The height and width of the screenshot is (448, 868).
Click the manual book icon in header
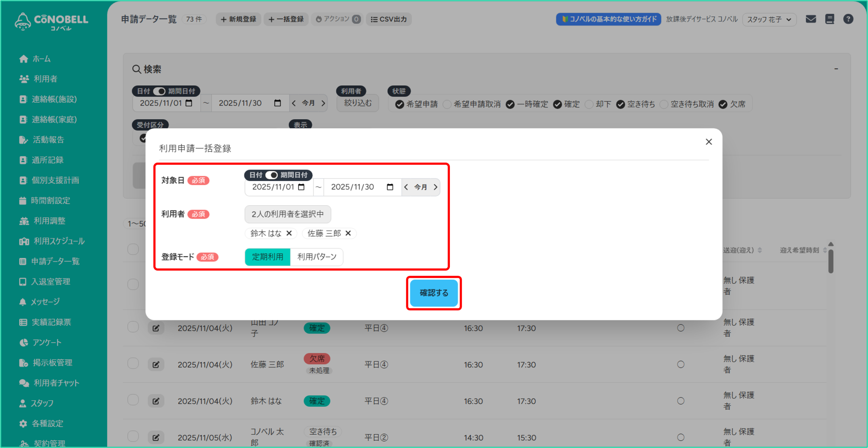[x=829, y=19]
